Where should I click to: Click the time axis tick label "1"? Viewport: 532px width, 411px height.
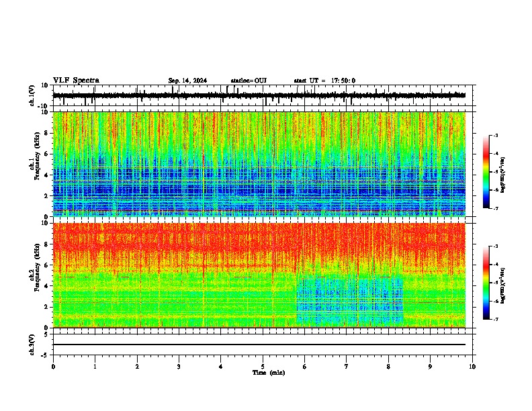tap(95, 367)
